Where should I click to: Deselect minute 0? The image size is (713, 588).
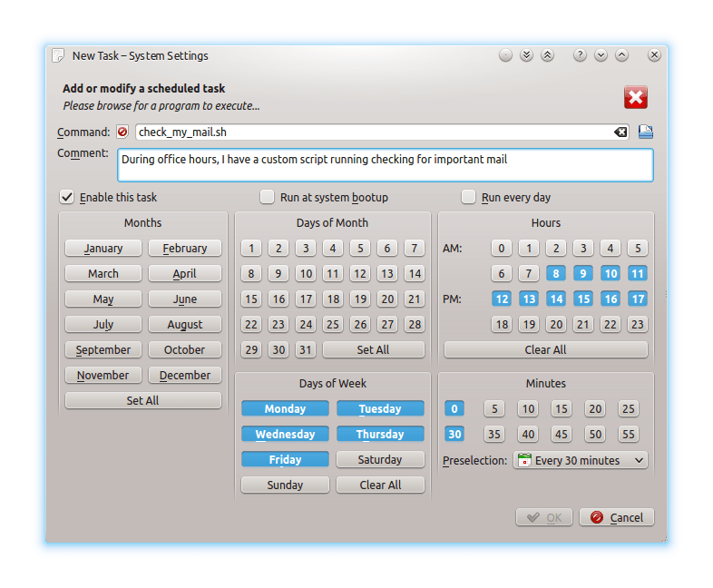click(x=454, y=408)
